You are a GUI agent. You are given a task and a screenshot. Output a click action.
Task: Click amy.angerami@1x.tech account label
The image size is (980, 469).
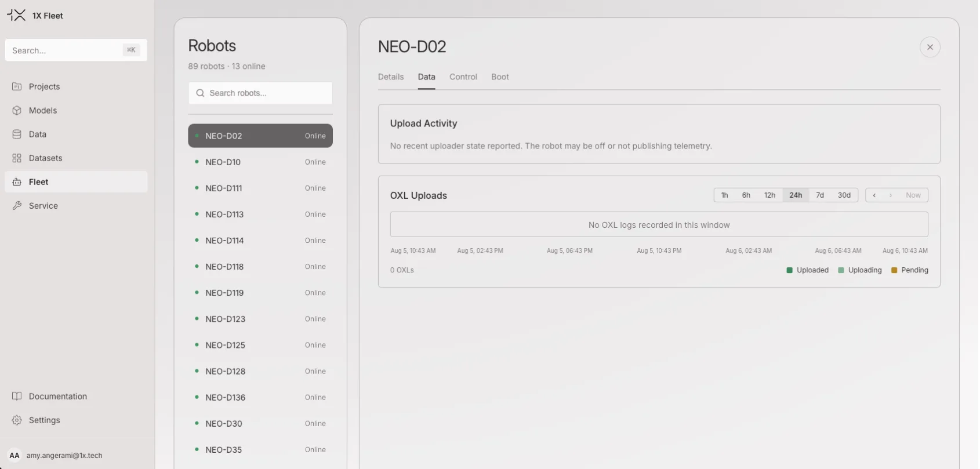(x=64, y=455)
